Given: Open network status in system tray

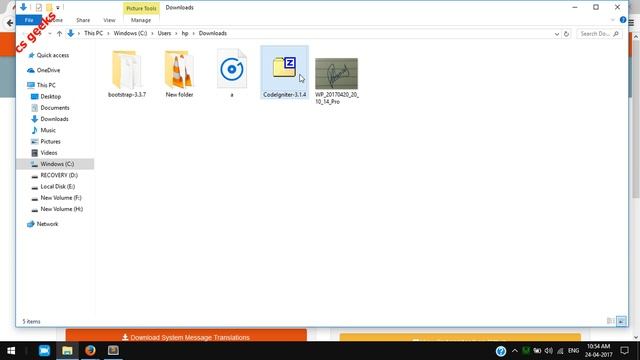Looking at the screenshot, I should (560, 351).
